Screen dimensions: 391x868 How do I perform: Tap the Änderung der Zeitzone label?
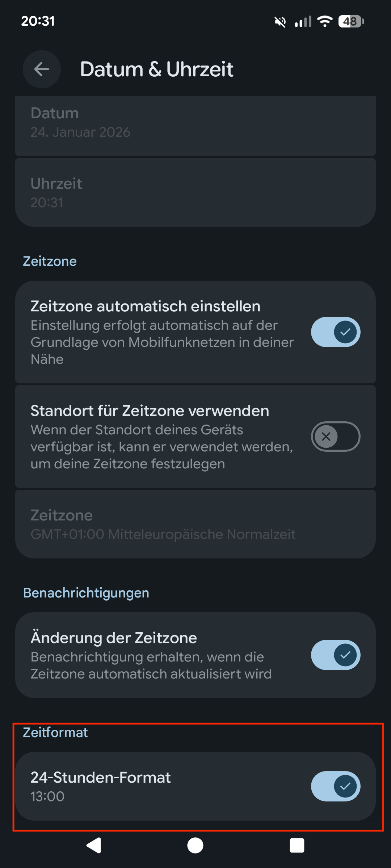pos(114,638)
